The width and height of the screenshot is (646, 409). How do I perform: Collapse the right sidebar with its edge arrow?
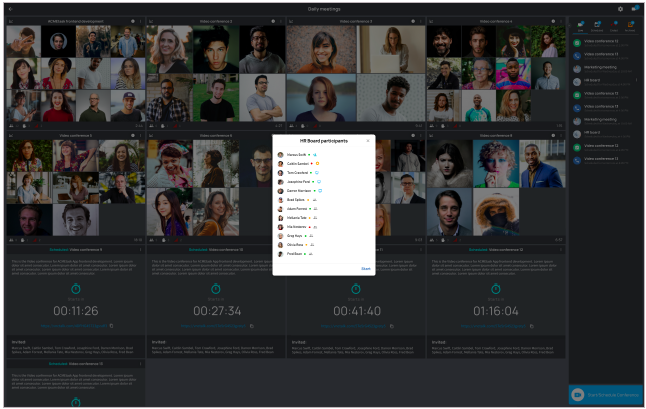(570, 26)
